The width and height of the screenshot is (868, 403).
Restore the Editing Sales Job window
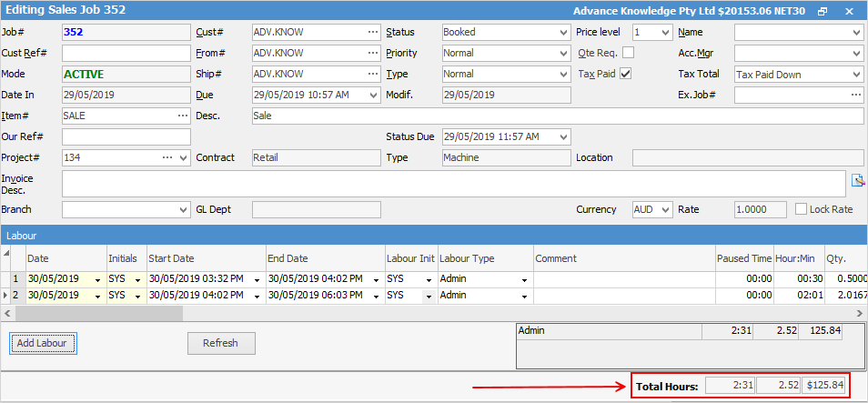coord(823,11)
